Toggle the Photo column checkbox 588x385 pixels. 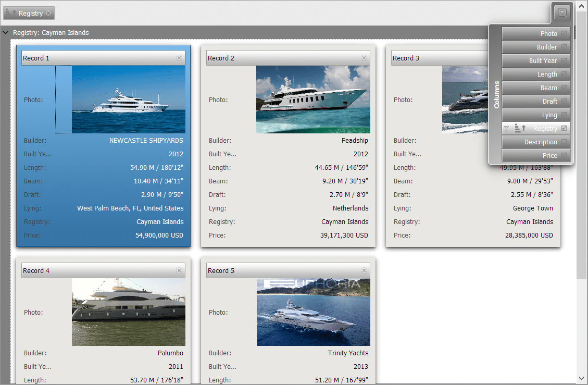(564, 33)
